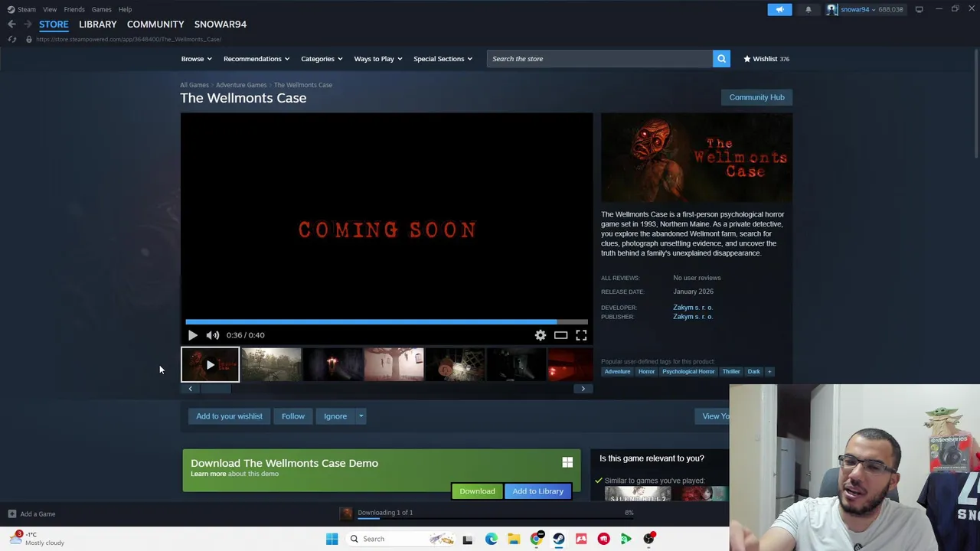Click the download progress bar
Image resolution: width=980 pixels, height=551 pixels.
(x=495, y=518)
